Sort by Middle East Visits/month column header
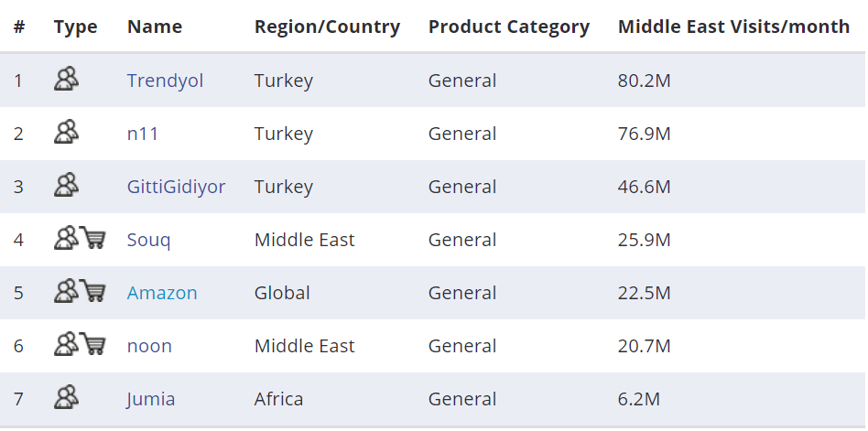This screenshot has height=431, width=868. [x=733, y=27]
